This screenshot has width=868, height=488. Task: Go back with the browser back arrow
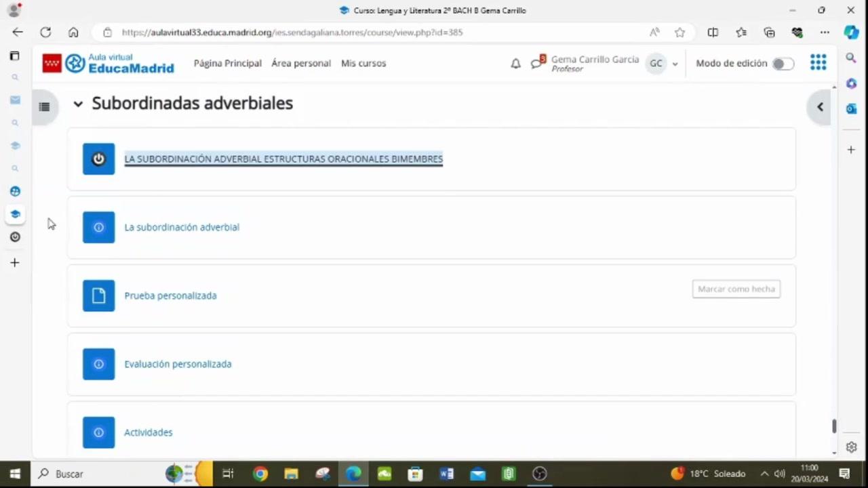(x=18, y=32)
